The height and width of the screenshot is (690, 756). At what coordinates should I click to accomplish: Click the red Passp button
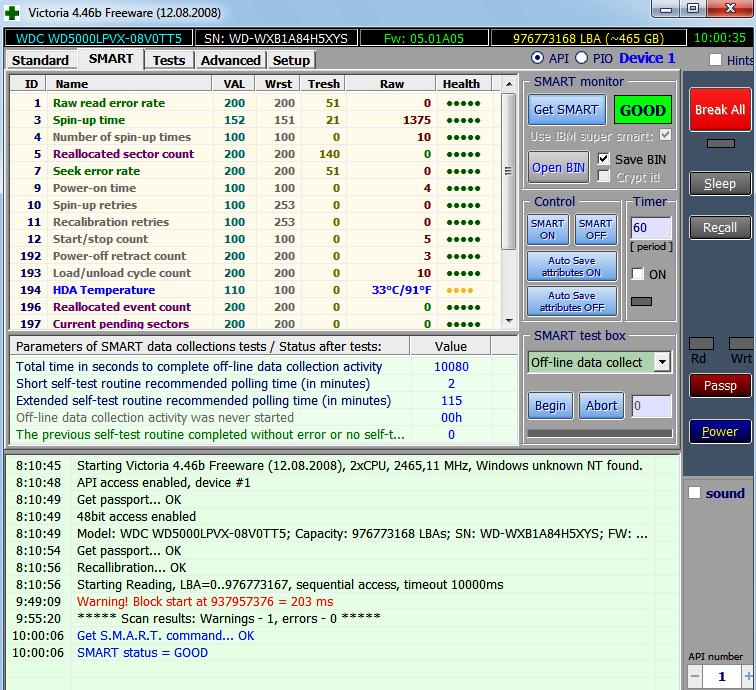click(x=720, y=386)
